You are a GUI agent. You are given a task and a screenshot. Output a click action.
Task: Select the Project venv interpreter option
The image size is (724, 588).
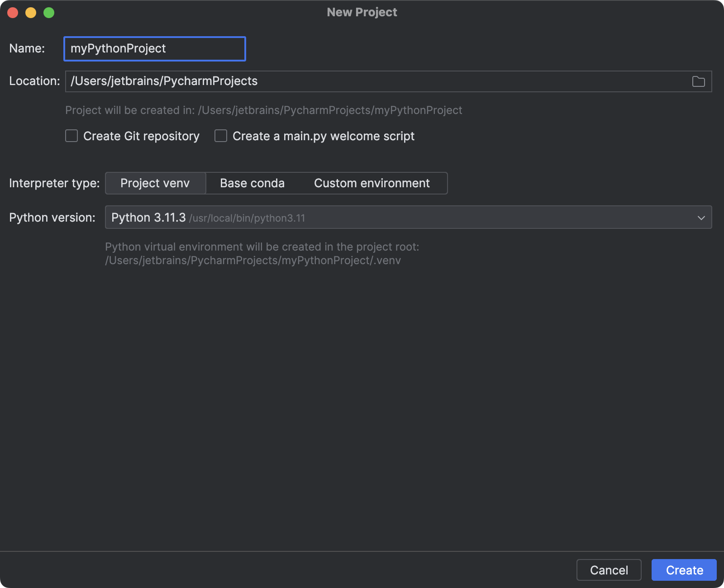coord(155,183)
